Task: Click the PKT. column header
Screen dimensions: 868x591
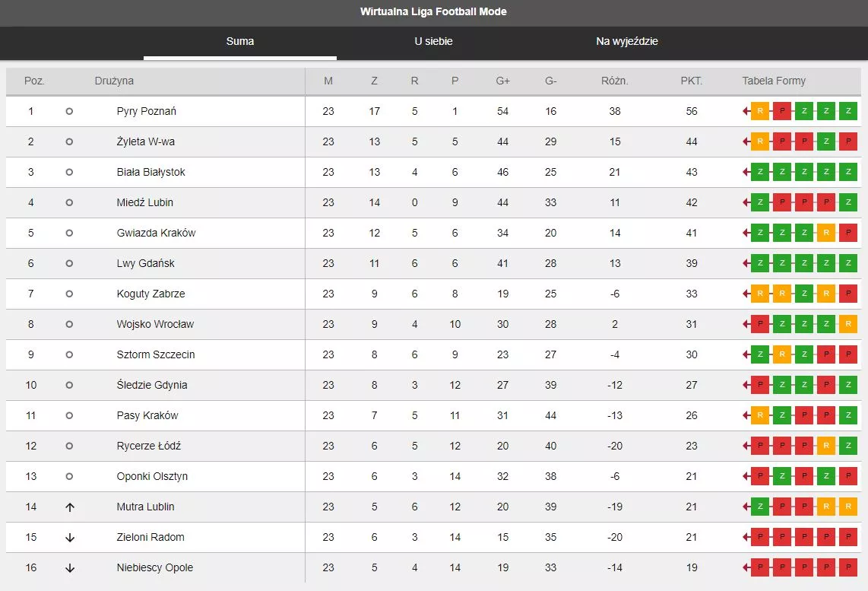Action: (691, 81)
